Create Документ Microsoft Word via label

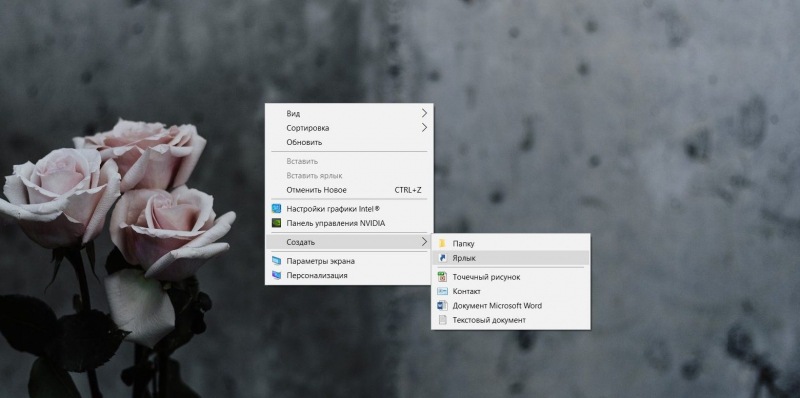pos(497,306)
